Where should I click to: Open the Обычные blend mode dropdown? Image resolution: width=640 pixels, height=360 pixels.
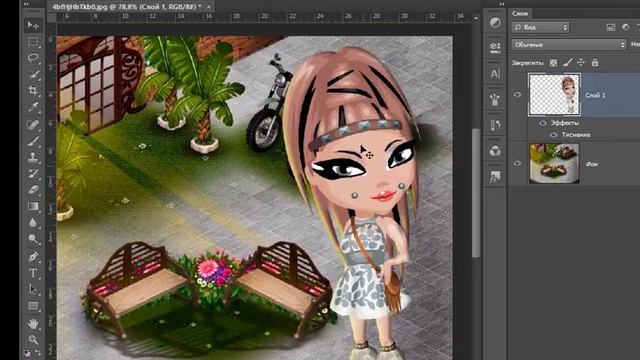point(569,44)
